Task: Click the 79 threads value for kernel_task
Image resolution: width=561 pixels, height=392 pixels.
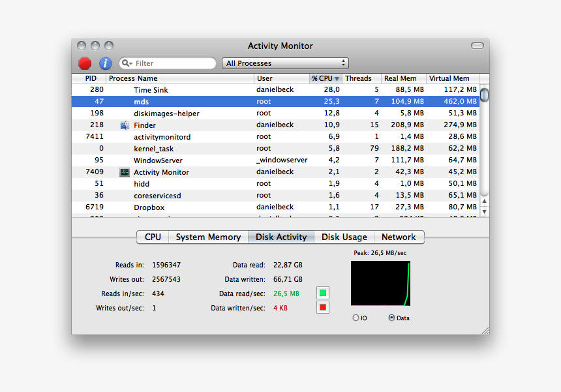Action: (374, 149)
